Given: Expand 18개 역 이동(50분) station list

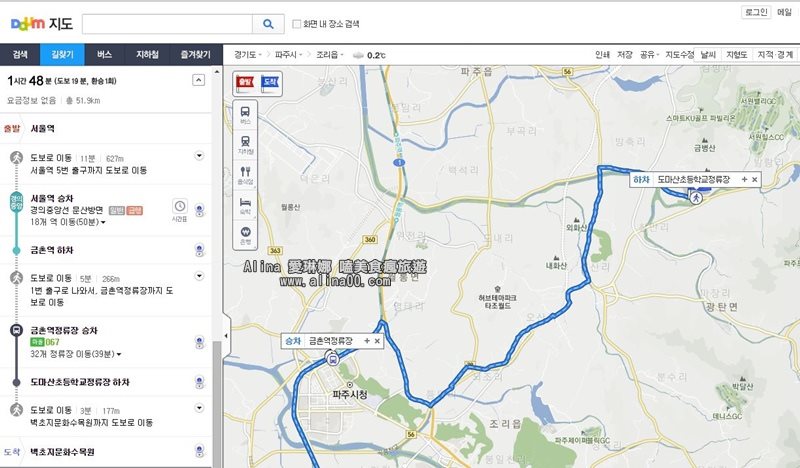Looking at the screenshot, I should [68, 222].
